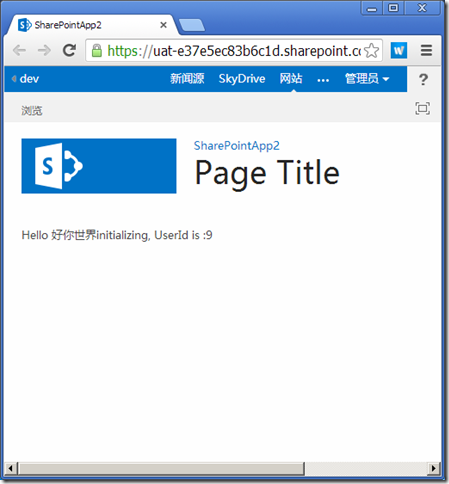Go back to the dev site

click(26, 79)
